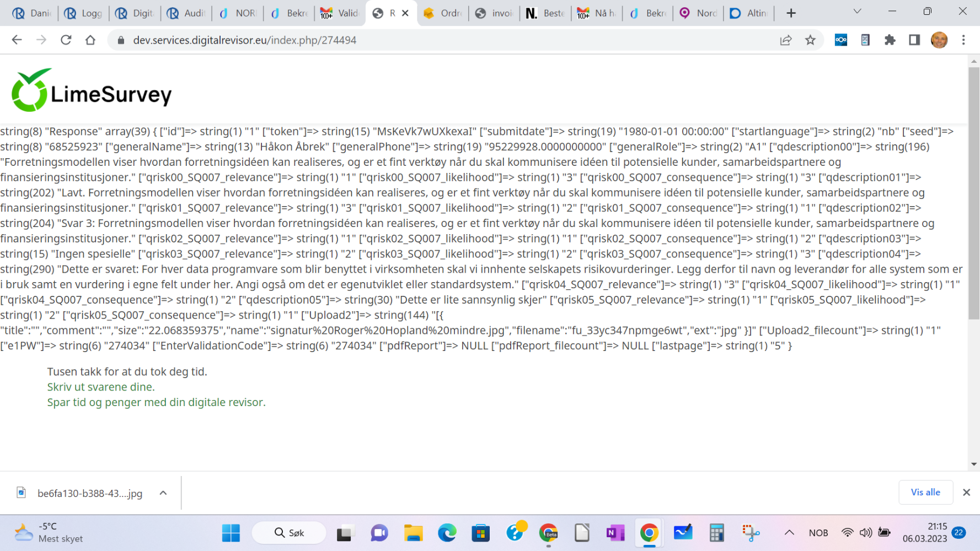
Task: Close the downloads bar
Action: tap(966, 492)
